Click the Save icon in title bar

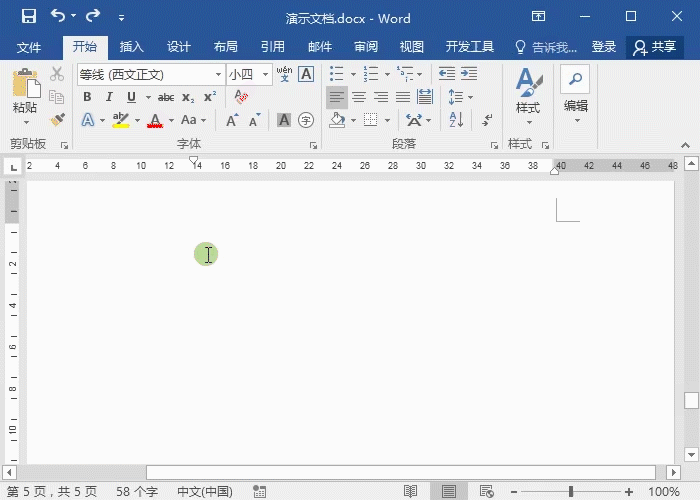[x=28, y=17]
